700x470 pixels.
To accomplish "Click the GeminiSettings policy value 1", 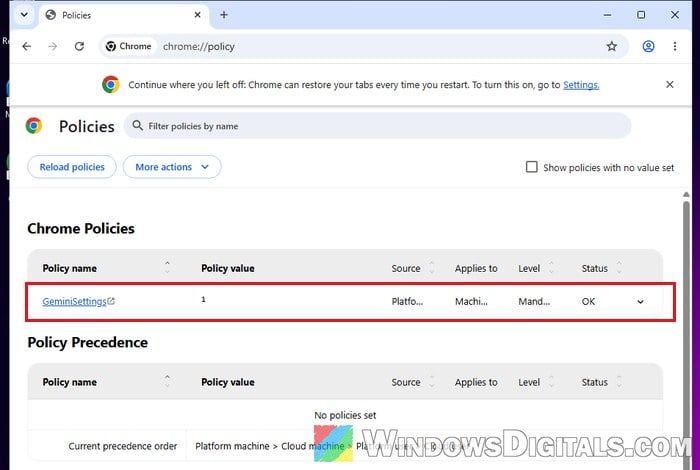I will click(203, 299).
